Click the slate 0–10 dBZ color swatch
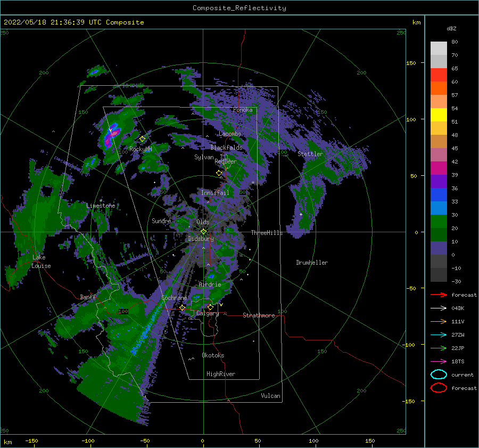The height and width of the screenshot is (448, 479). [x=439, y=248]
